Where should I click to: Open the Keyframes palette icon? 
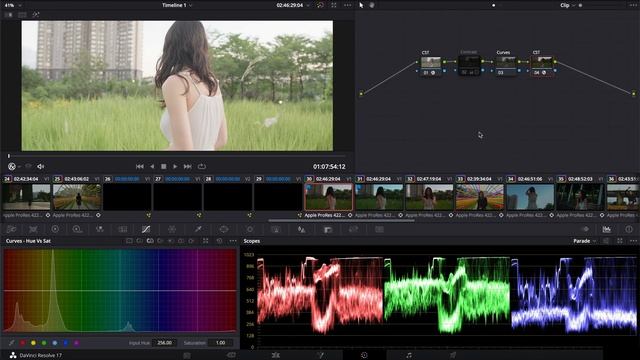(x=585, y=229)
